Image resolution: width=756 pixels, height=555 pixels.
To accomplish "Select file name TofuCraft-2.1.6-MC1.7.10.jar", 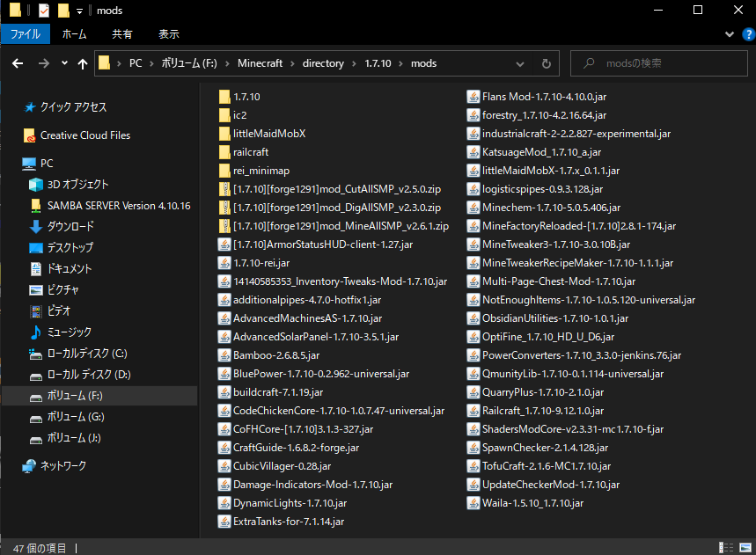I will pyautogui.click(x=547, y=466).
